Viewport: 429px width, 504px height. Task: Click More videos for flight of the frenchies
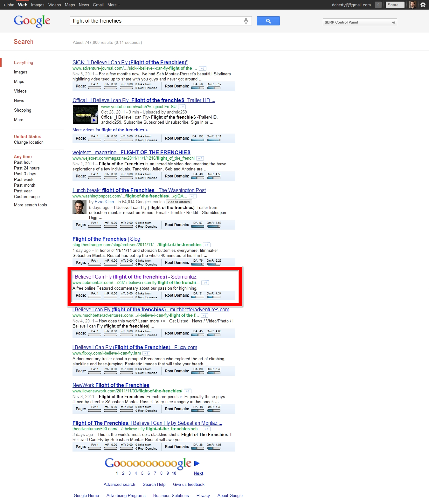[110, 130]
